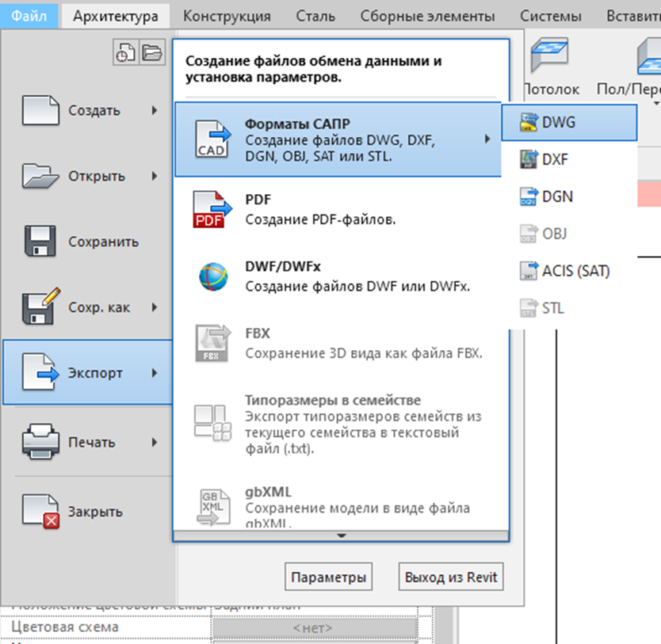Select ACIS (SAT) export option
This screenshot has width=661, height=644.
coord(575,271)
